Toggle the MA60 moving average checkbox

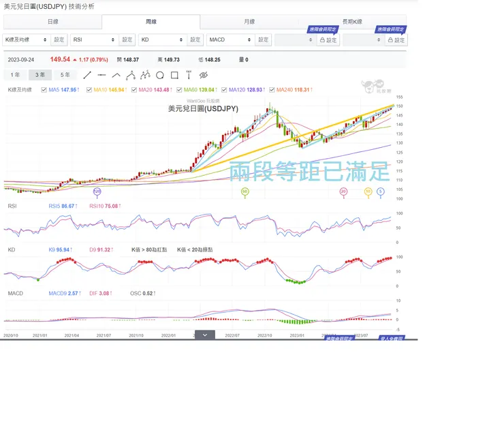(179, 90)
